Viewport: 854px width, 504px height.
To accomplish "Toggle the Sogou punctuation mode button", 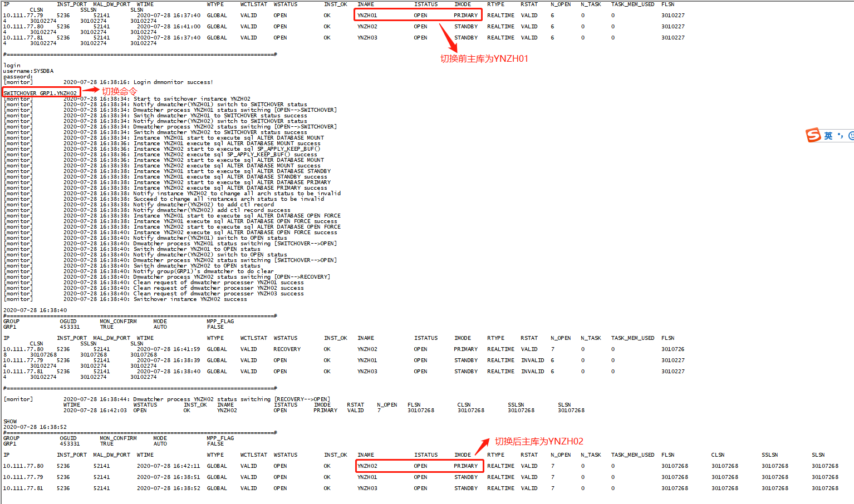I will (840, 136).
